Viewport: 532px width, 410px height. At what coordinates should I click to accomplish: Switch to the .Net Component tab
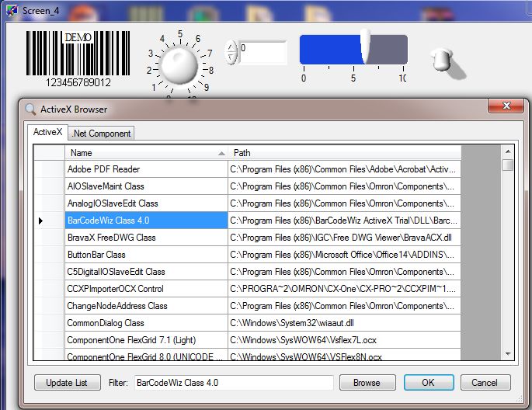101,134
